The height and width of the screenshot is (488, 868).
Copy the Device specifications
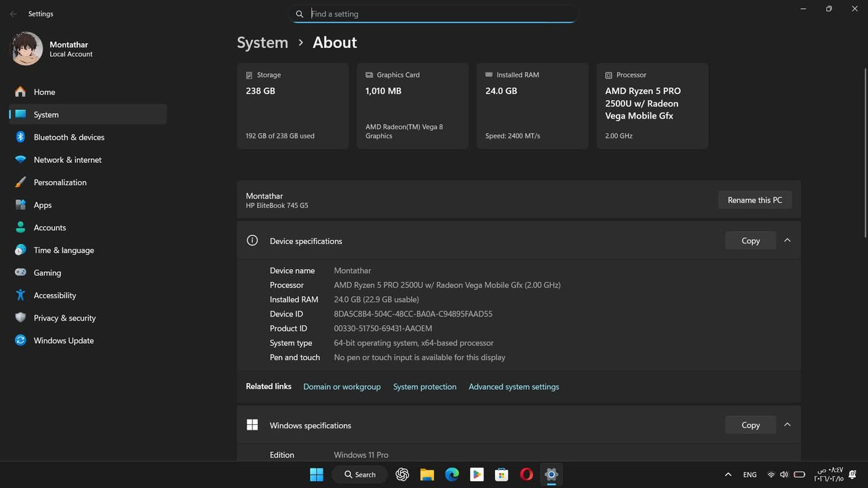pyautogui.click(x=750, y=241)
